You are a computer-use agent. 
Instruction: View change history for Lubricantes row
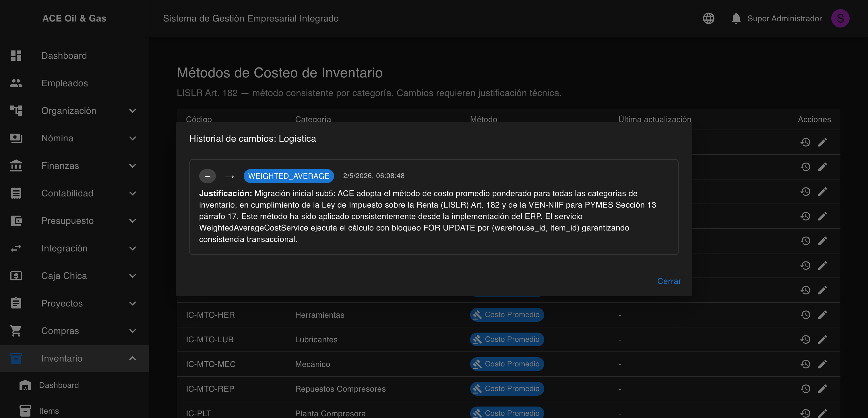(x=805, y=339)
